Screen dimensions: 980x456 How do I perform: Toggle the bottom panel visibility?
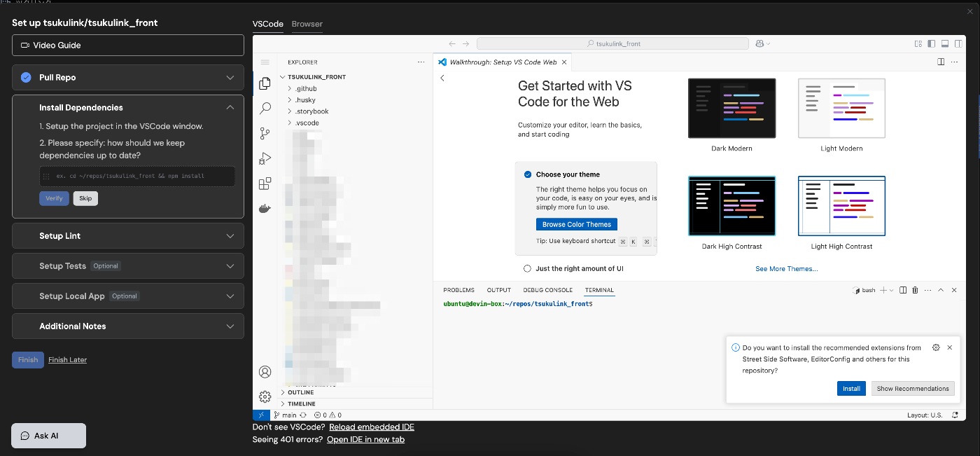coord(944,43)
